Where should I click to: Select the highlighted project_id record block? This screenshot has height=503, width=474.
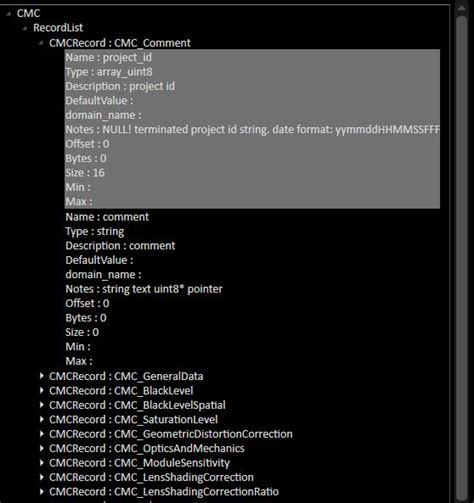(252, 129)
